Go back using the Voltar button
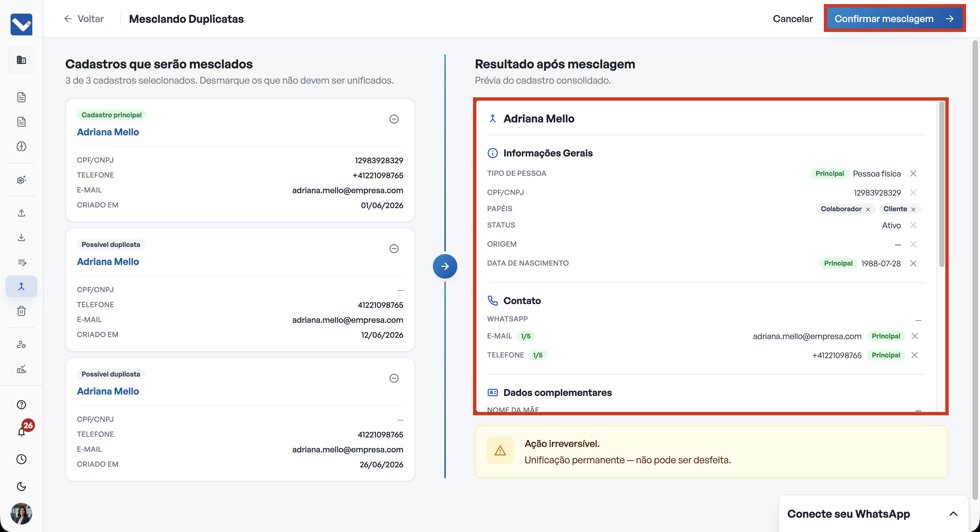This screenshot has height=532, width=980. click(x=84, y=19)
